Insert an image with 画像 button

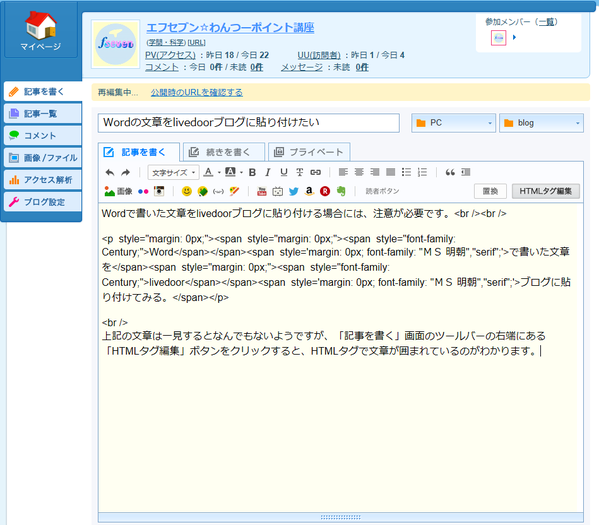[118, 191]
